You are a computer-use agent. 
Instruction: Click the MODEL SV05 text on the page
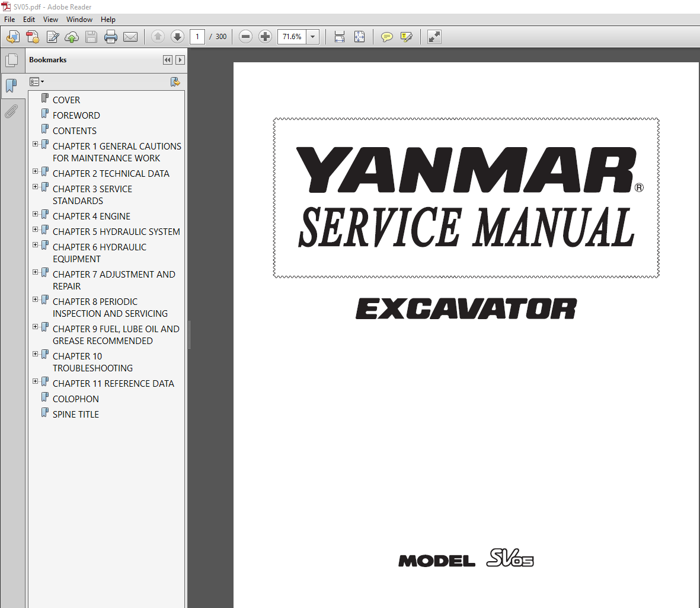coord(466,558)
